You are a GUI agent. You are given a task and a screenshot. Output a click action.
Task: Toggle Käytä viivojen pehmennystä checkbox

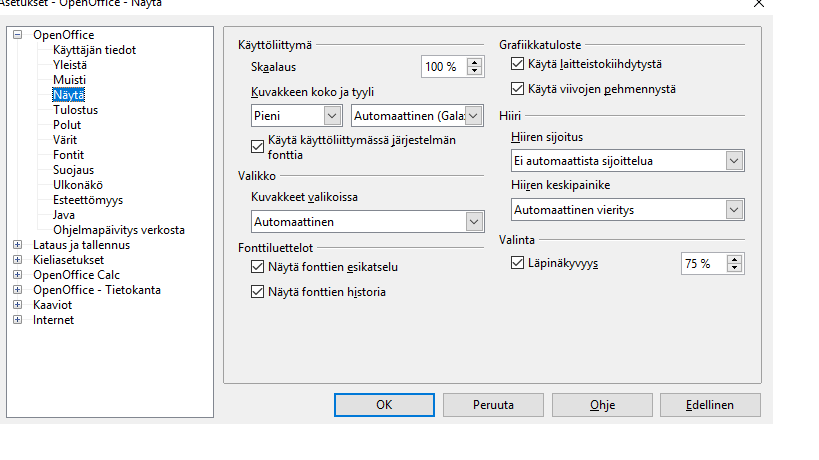click(517, 89)
